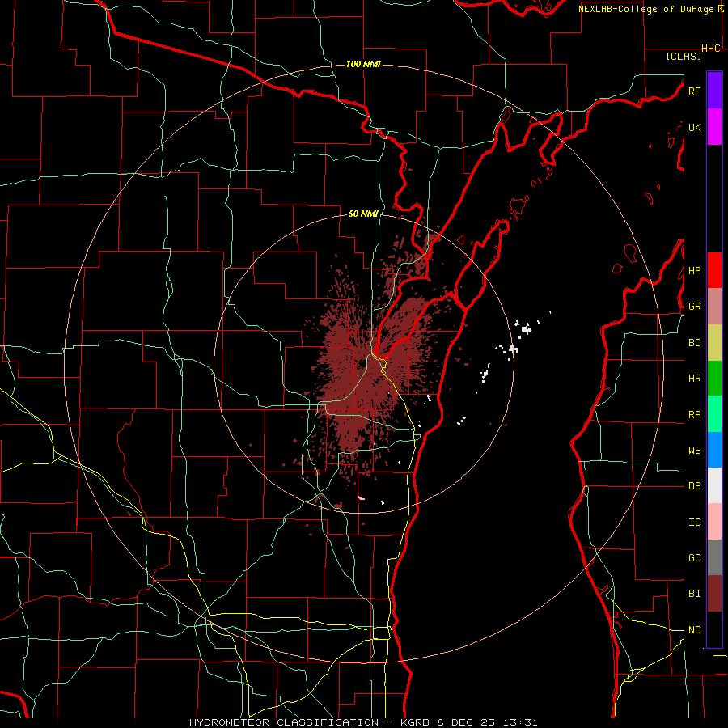Click the HA legend label

tap(694, 271)
